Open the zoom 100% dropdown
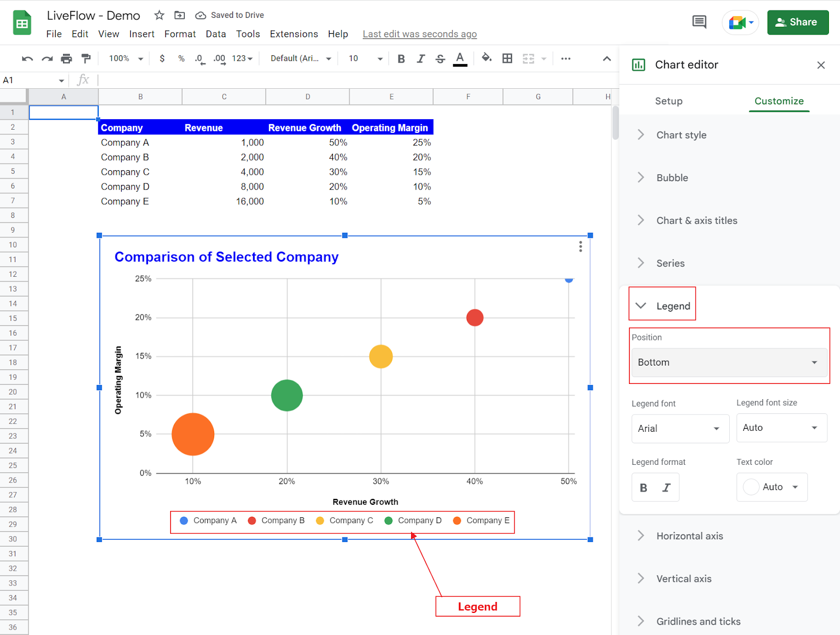The image size is (840, 635). [126, 59]
